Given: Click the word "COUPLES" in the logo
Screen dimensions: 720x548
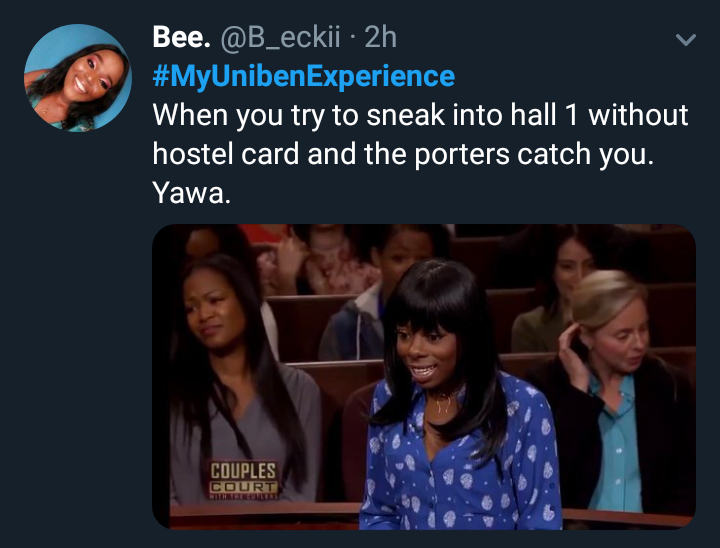Looking at the screenshot, I should coord(243,471).
